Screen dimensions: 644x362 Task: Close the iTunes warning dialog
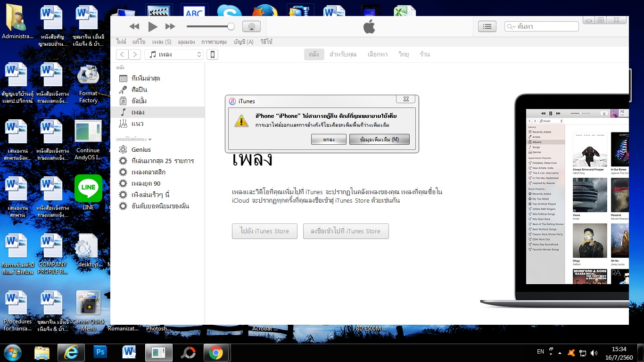(x=406, y=99)
